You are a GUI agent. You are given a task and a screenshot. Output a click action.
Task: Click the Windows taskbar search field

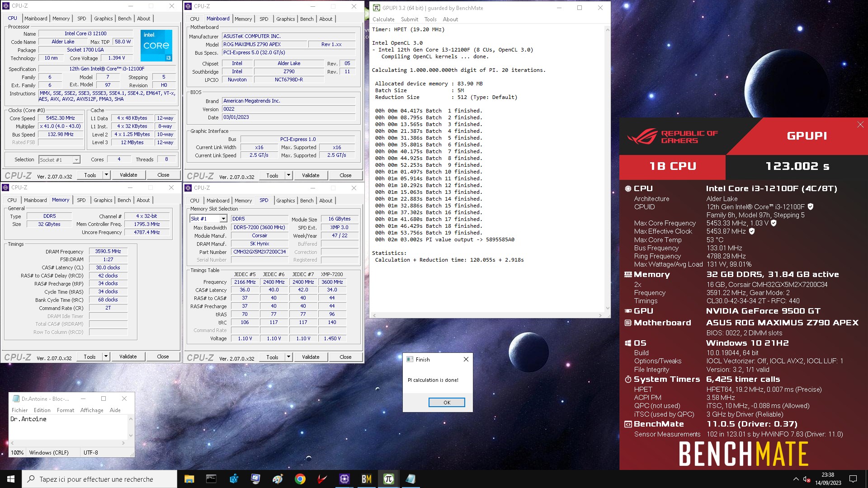pos(99,479)
